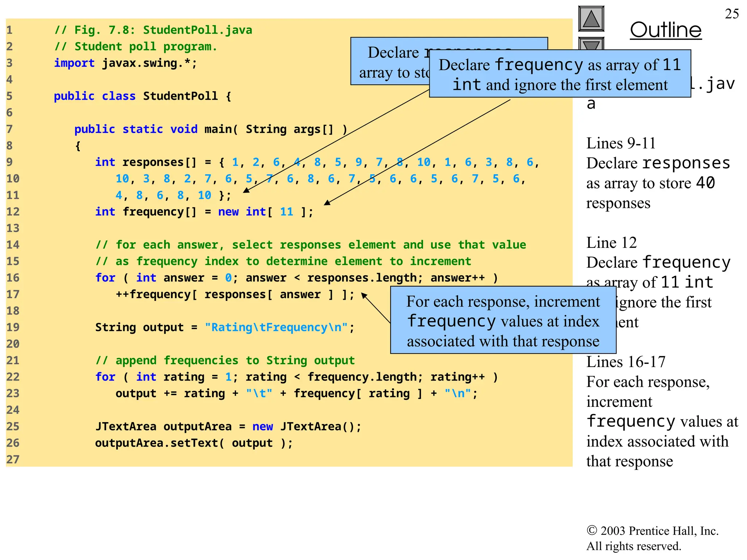The image size is (747, 560).
Task: Click the underlined Outline heading
Action: [x=665, y=30]
